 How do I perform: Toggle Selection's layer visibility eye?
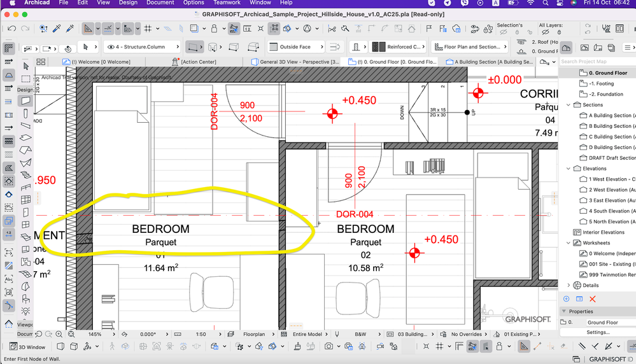504,32
